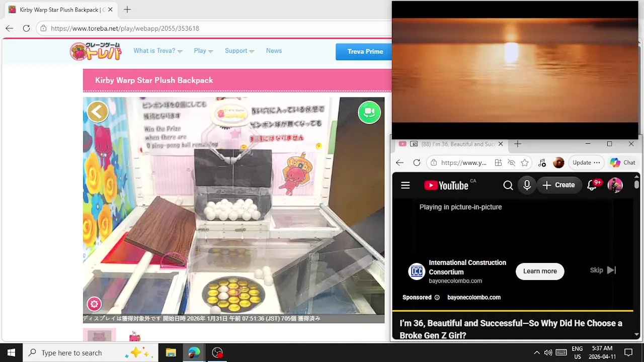The width and height of the screenshot is (644, 362).
Task: Click the YouTube address bar URL
Action: tap(464, 162)
